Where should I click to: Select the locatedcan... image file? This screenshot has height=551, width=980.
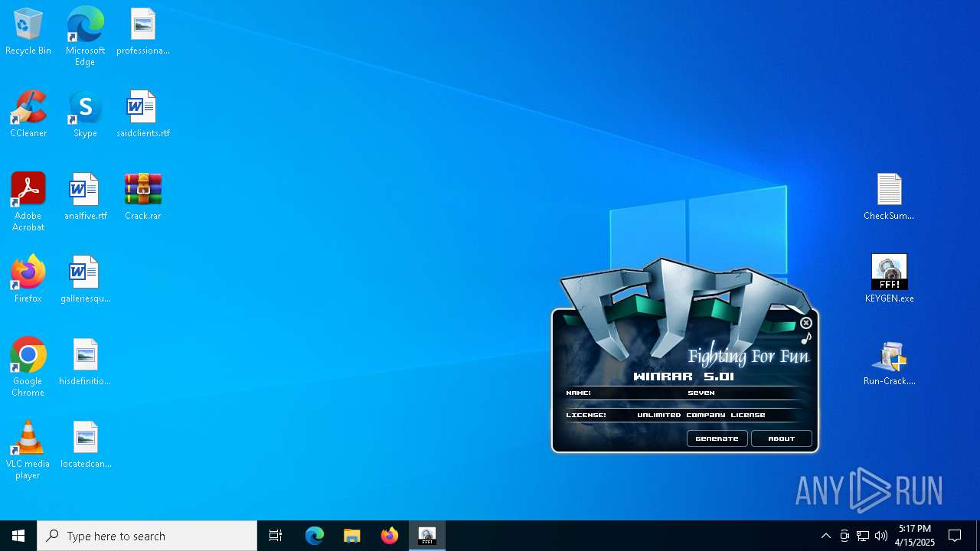coord(85,445)
